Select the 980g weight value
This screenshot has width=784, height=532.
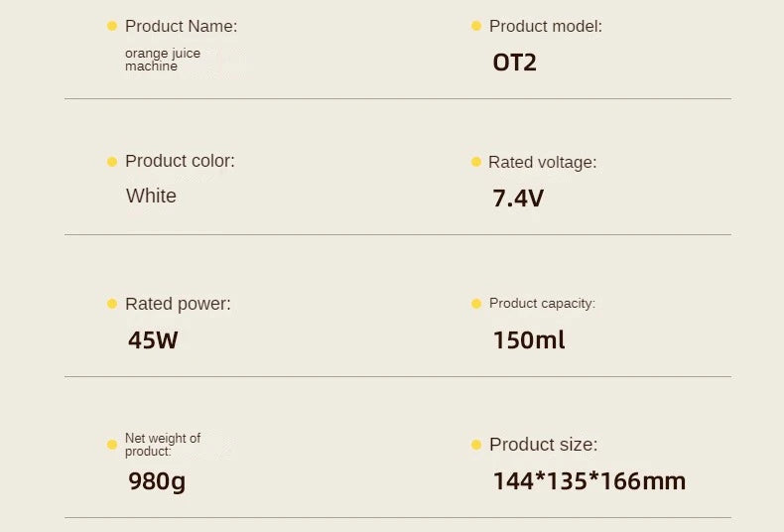(157, 482)
